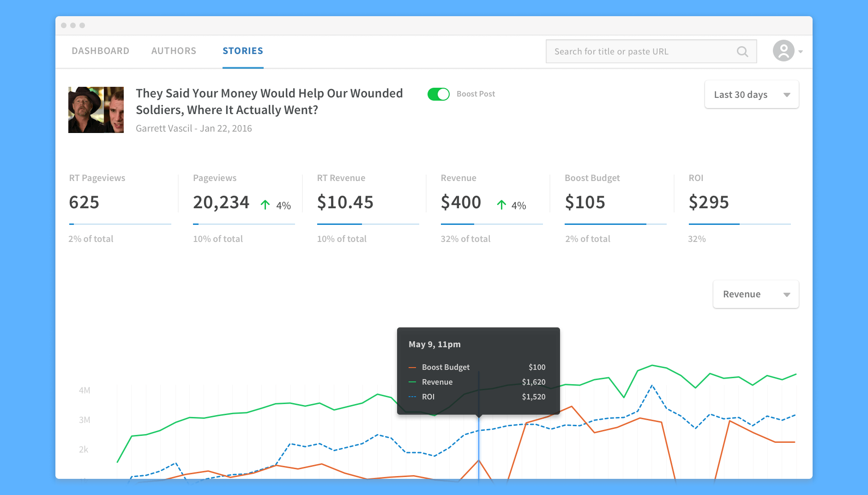This screenshot has width=868, height=495.
Task: Select the Stories tab
Action: click(243, 51)
